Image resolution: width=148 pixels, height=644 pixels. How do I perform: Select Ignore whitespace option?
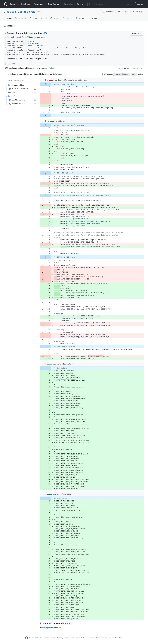tap(122, 74)
